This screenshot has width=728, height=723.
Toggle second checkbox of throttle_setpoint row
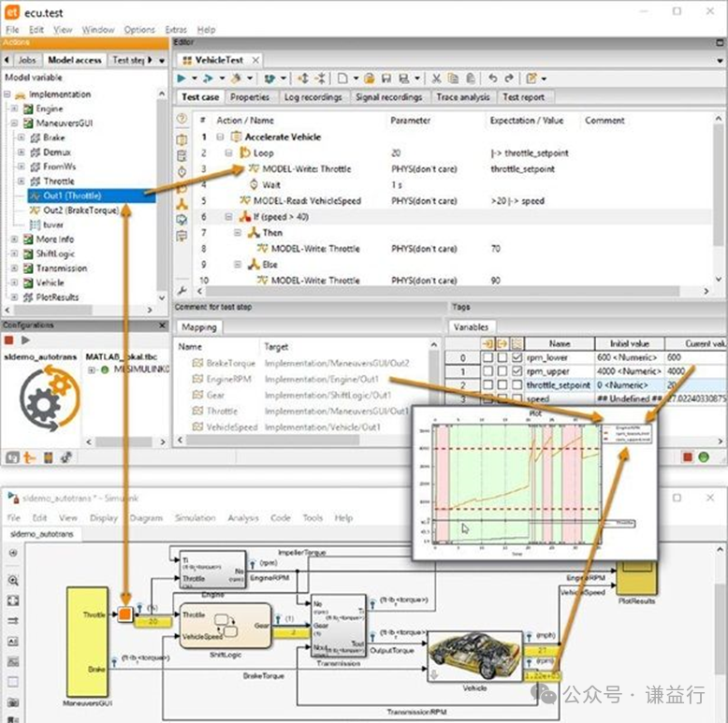(x=502, y=384)
